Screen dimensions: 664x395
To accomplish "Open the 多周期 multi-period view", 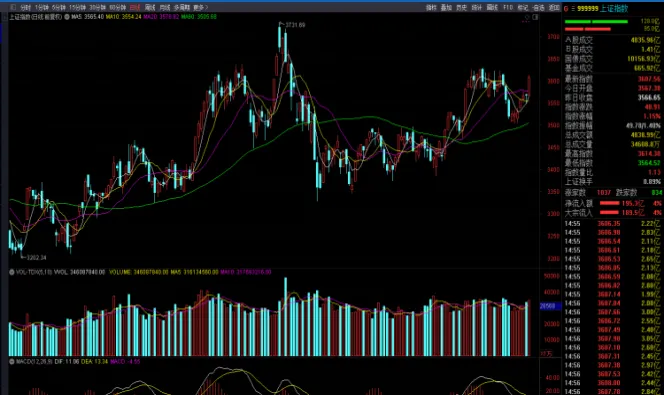I will (x=182, y=8).
